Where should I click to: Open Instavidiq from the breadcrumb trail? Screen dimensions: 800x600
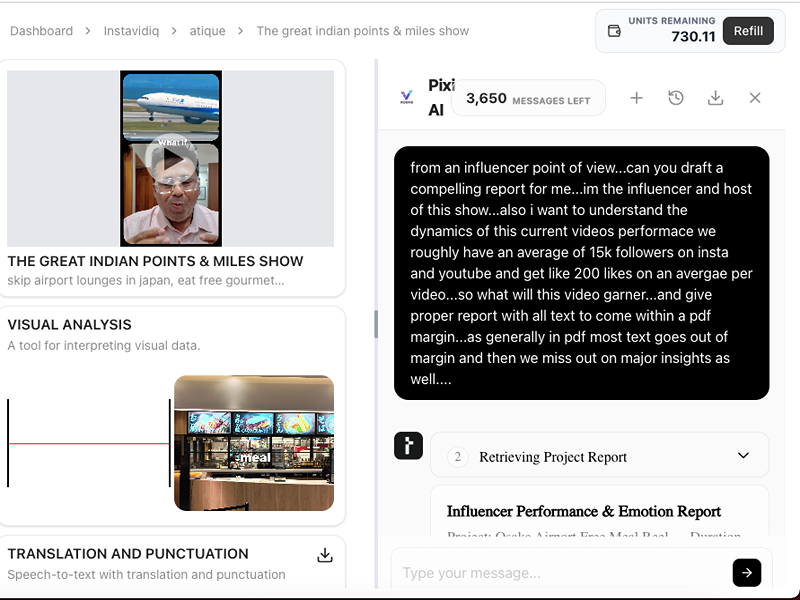pyautogui.click(x=132, y=31)
